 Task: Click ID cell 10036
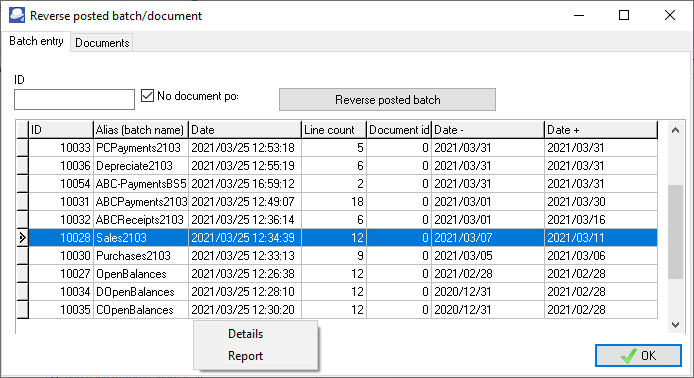pos(61,166)
